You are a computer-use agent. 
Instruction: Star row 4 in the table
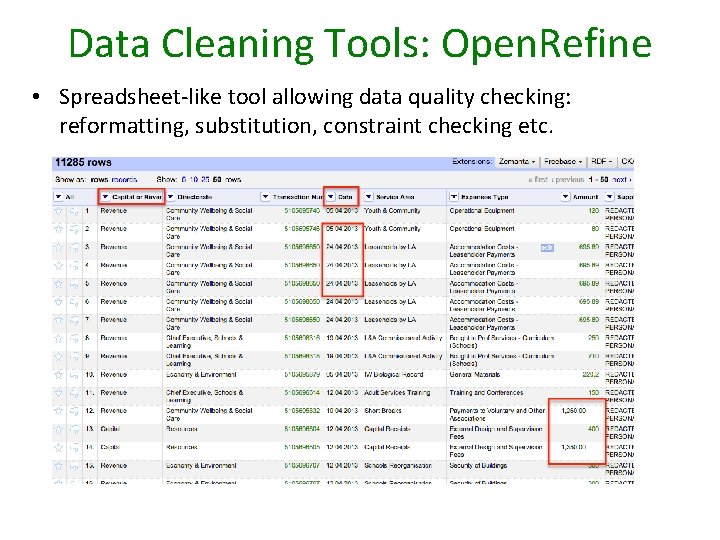58,266
